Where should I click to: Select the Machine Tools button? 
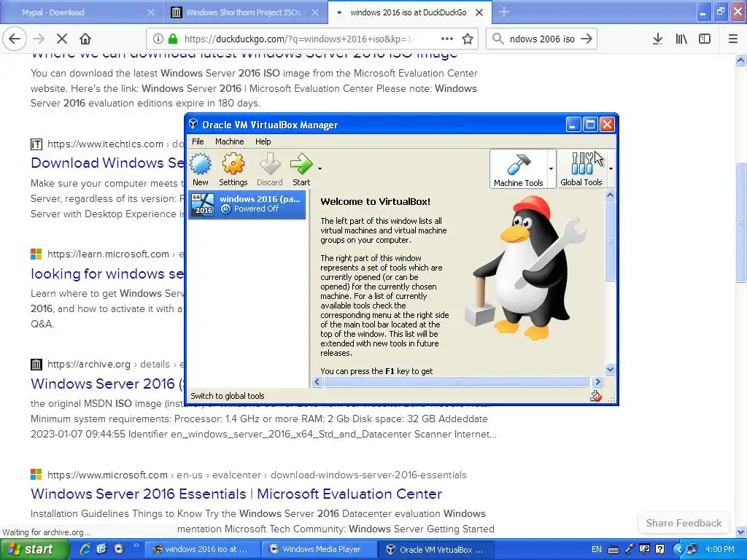[519, 168]
